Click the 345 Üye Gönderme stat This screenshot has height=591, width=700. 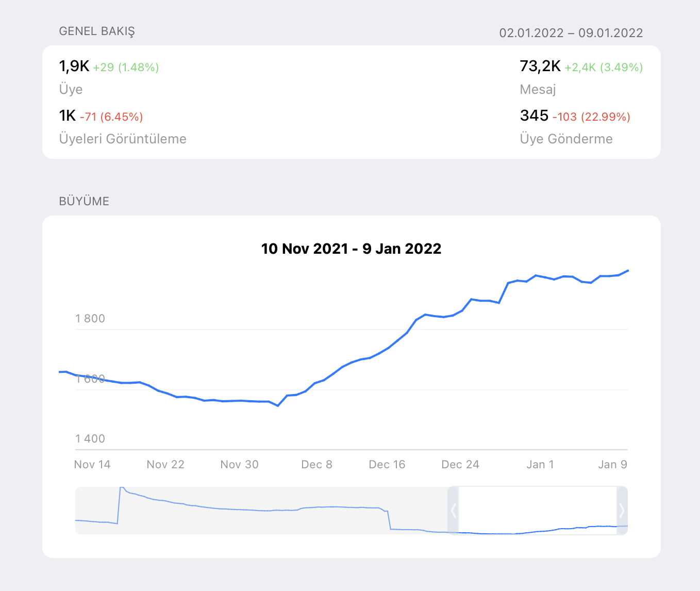[x=575, y=127]
